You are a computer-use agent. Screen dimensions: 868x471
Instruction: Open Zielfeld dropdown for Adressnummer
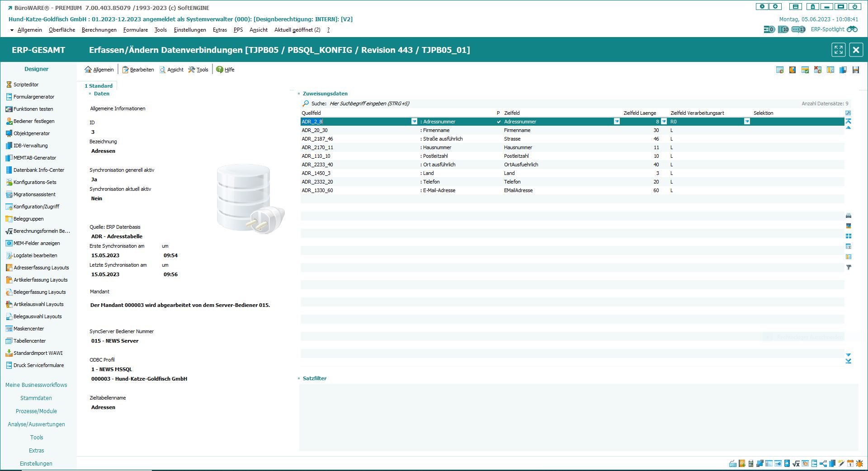pyautogui.click(x=617, y=122)
